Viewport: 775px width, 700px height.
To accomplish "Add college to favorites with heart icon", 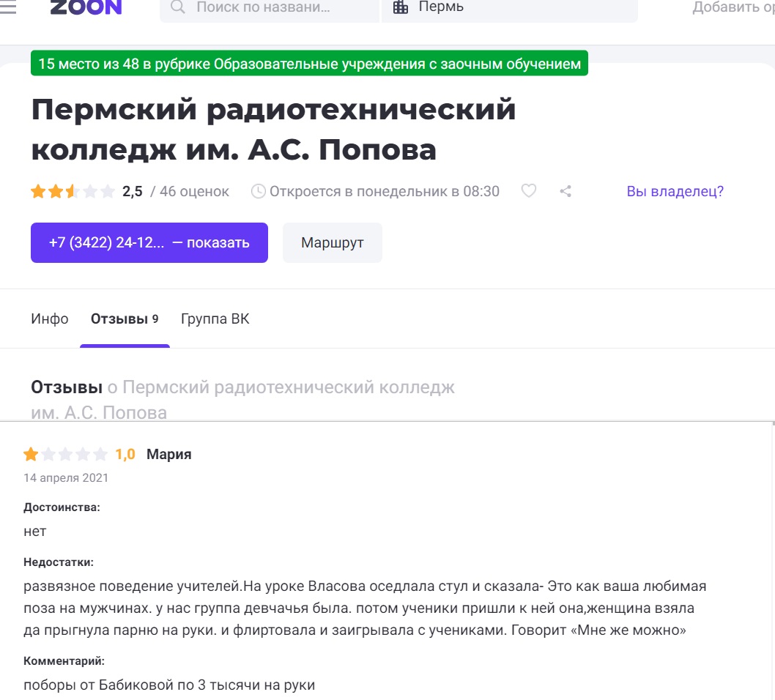I will pyautogui.click(x=529, y=190).
